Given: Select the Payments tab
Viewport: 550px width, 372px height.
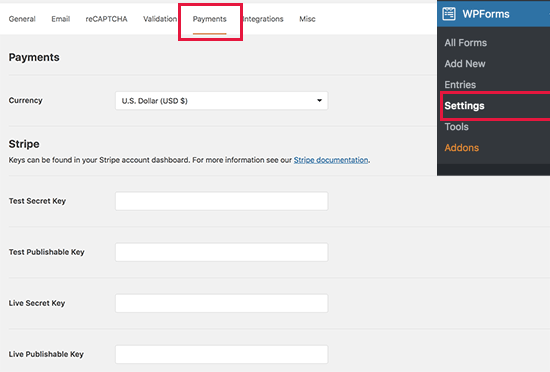Looking at the screenshot, I should (x=209, y=19).
